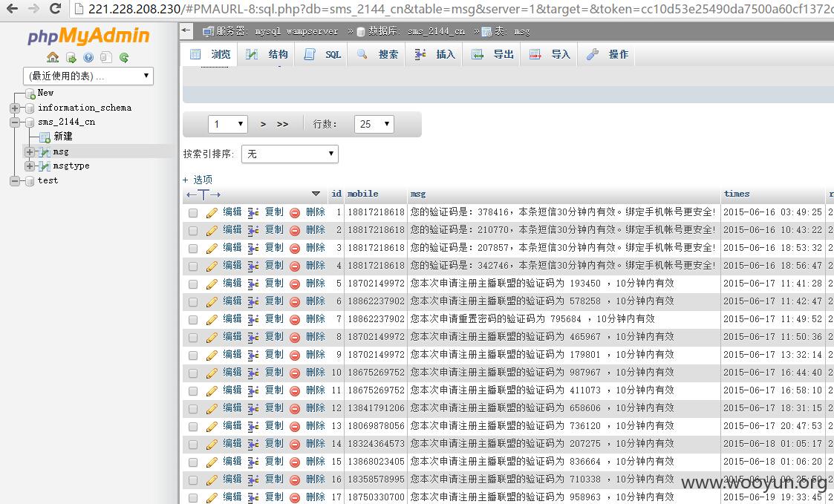Click the red delete icon for row 5
Image resolution: width=834 pixels, height=504 pixels.
coord(295,284)
